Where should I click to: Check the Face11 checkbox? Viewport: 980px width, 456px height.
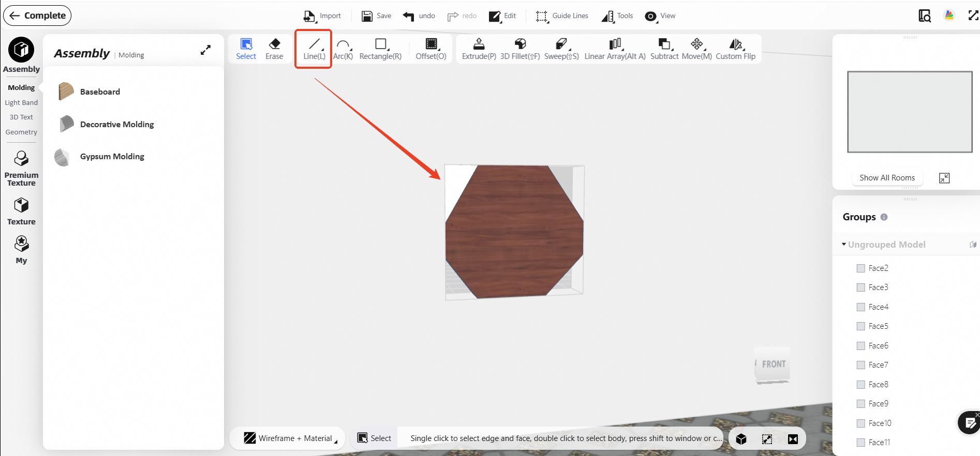click(x=861, y=443)
